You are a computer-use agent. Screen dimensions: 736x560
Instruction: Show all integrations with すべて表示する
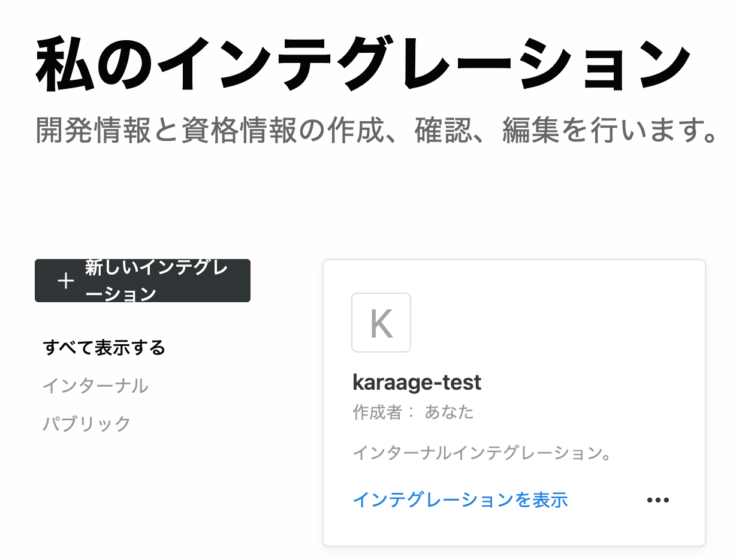click(x=104, y=348)
